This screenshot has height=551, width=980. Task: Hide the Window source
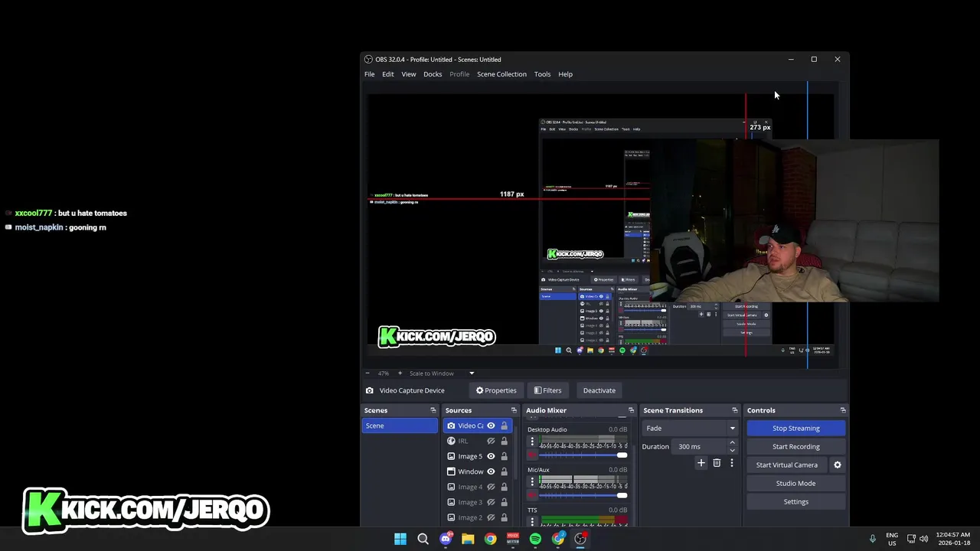pyautogui.click(x=491, y=471)
